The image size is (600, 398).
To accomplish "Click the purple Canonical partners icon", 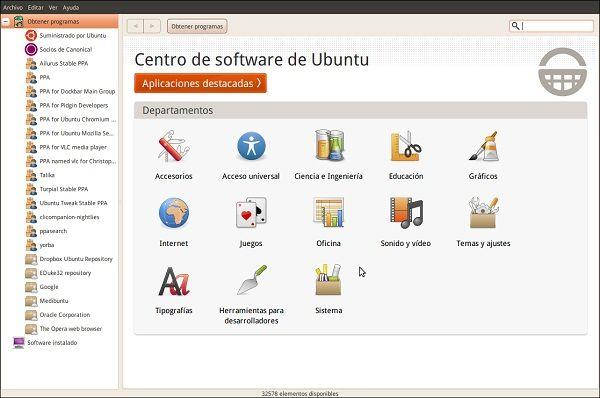I will point(31,49).
